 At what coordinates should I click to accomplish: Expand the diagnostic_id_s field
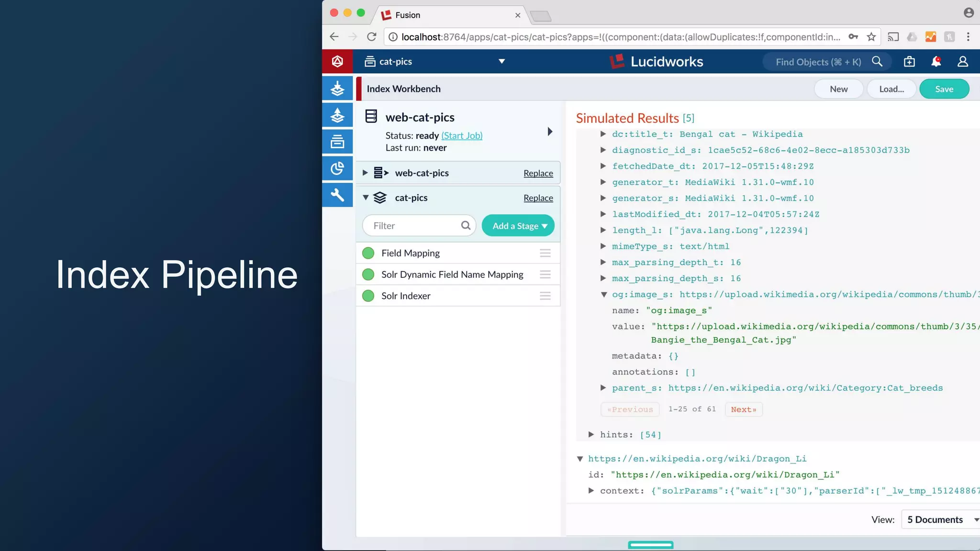point(603,150)
